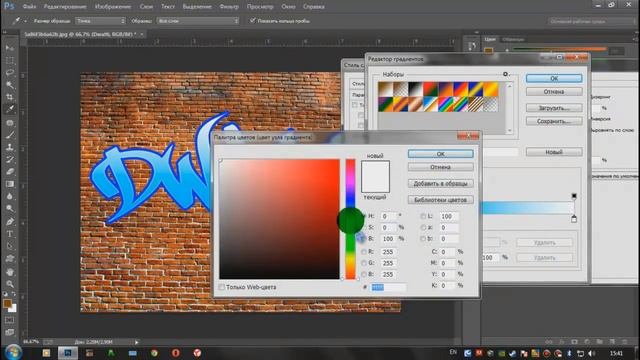Select the History Brush tool
This screenshot has width=640, height=360.
click(x=10, y=160)
